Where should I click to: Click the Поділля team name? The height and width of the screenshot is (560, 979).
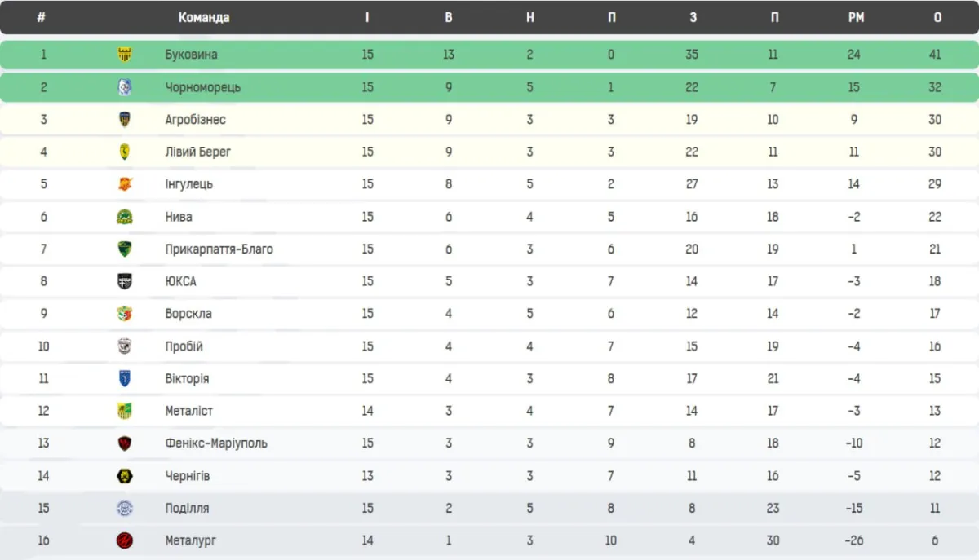(187, 508)
